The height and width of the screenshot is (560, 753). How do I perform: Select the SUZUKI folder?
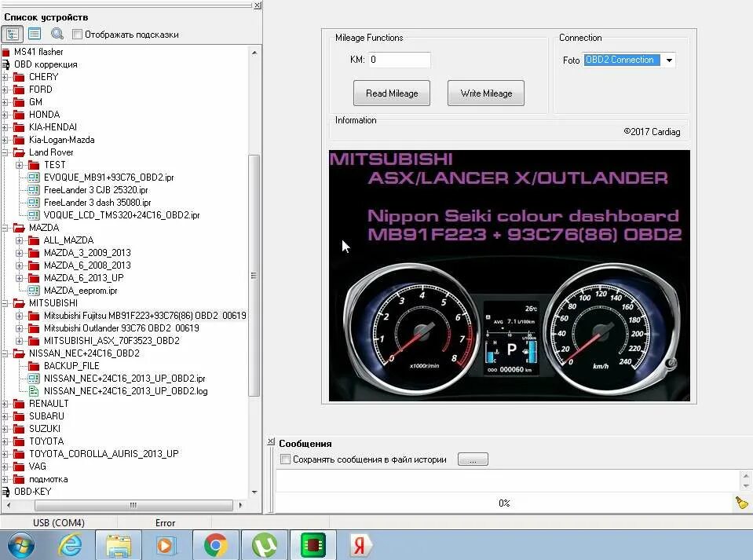pyautogui.click(x=45, y=429)
